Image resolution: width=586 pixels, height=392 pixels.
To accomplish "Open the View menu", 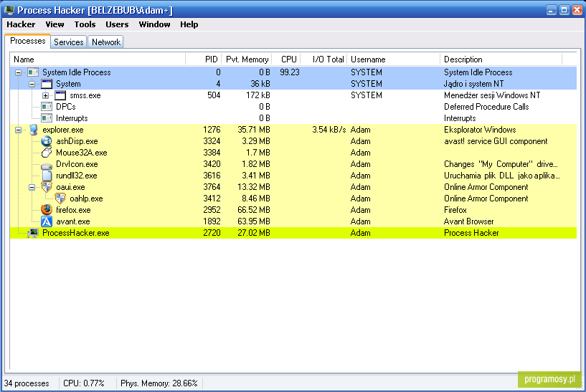I will (x=55, y=24).
